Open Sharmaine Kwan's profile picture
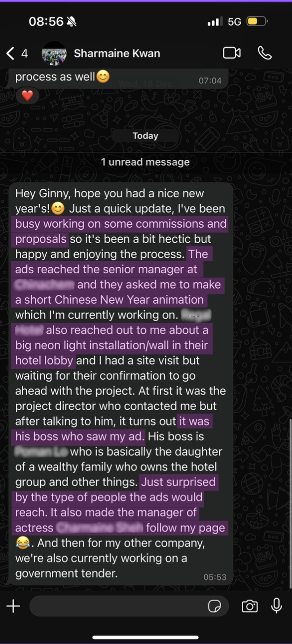 pyautogui.click(x=54, y=53)
